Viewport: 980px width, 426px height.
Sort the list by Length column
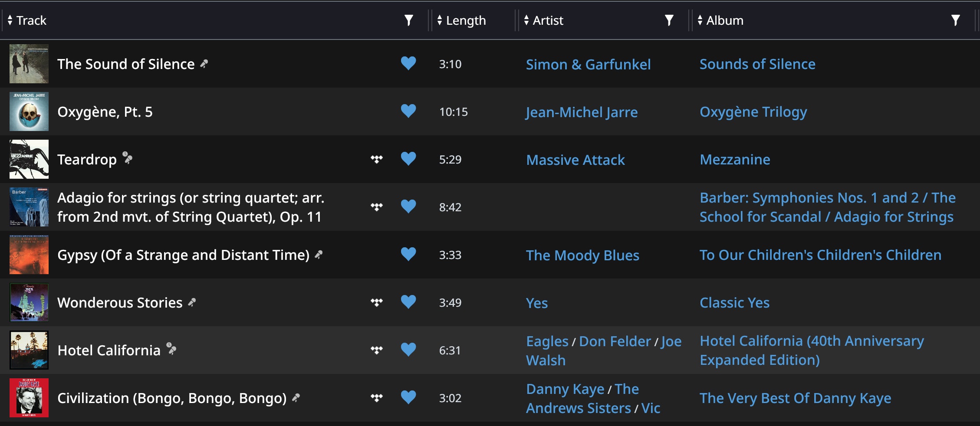465,20
